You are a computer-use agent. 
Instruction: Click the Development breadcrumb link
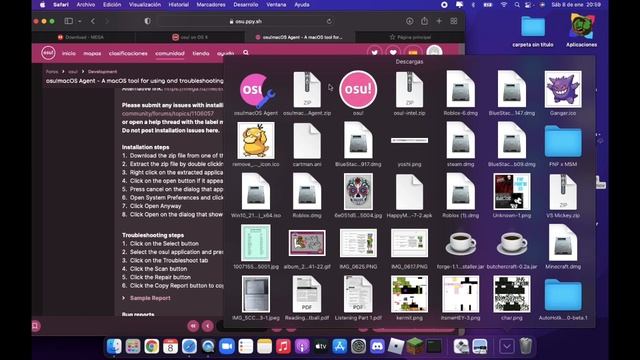[x=102, y=71]
